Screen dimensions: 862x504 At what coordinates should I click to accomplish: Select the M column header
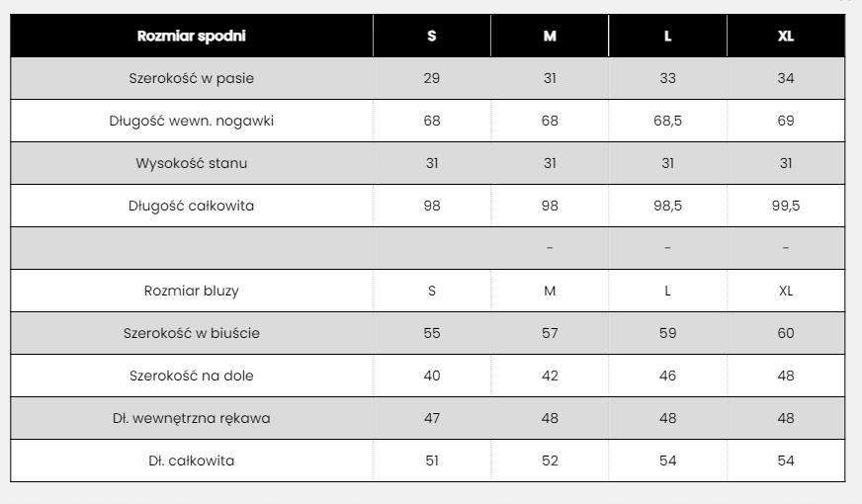click(550, 37)
